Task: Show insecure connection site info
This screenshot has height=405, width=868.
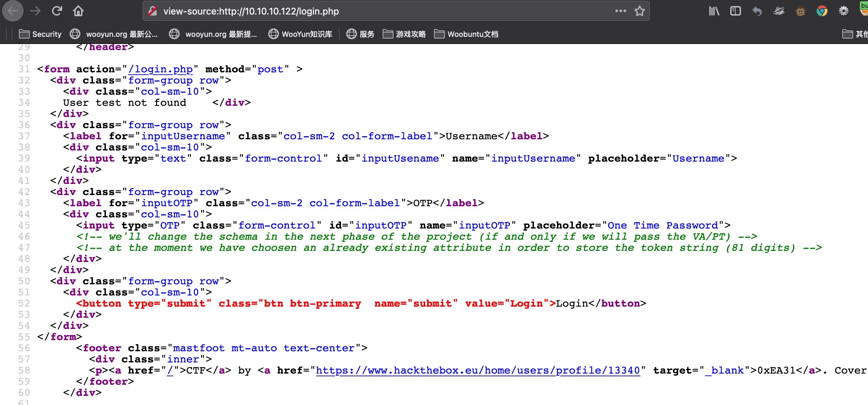Action: click(153, 11)
